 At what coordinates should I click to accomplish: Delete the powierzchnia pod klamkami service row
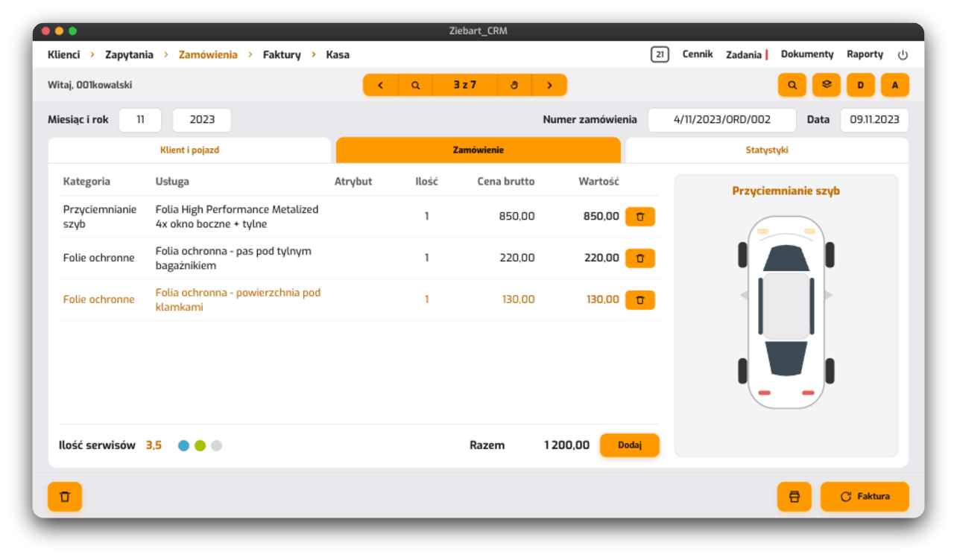coord(639,300)
